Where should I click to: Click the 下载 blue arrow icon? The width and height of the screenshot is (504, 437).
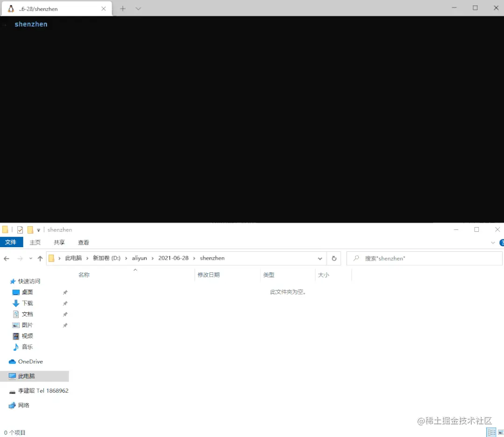coord(16,303)
